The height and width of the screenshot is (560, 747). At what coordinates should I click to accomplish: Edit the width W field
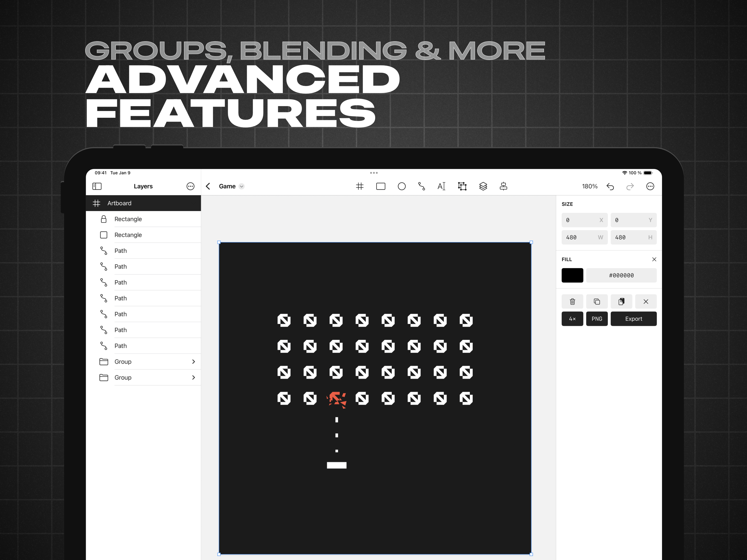[x=584, y=237]
